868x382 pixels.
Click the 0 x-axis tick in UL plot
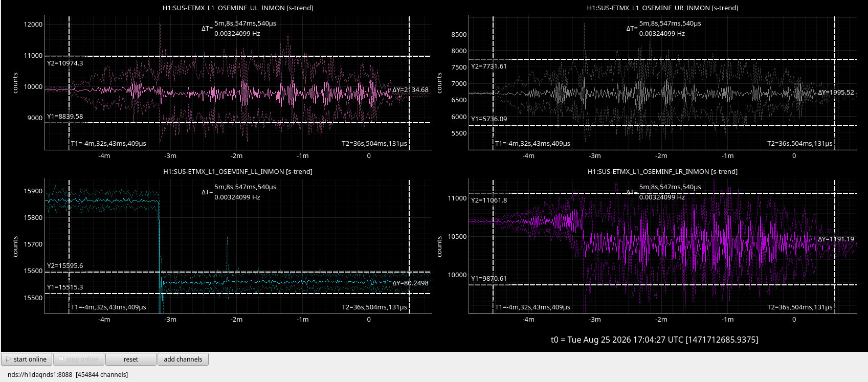[x=369, y=155]
